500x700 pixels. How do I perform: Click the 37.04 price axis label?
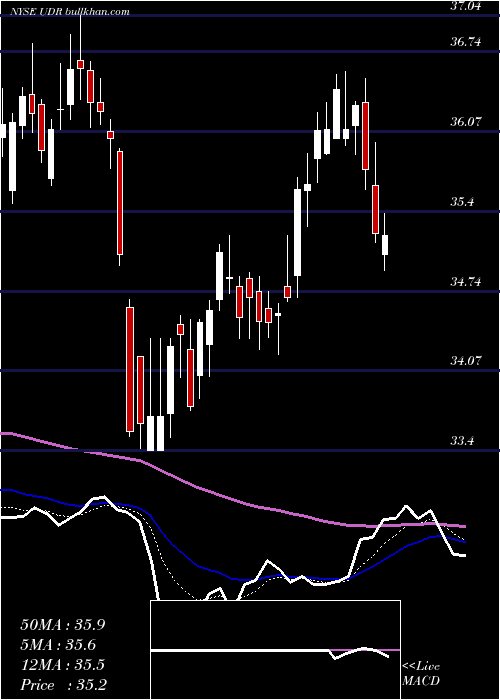[x=465, y=6]
